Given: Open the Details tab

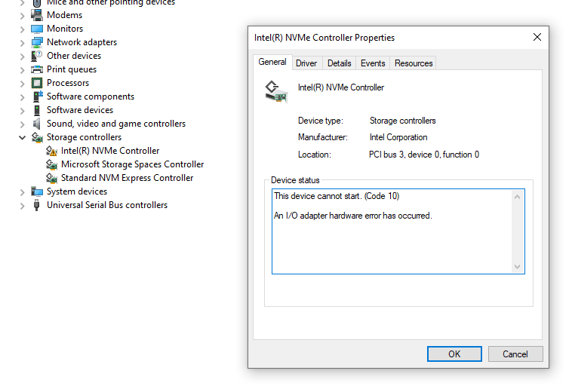Looking at the screenshot, I should click(x=340, y=63).
